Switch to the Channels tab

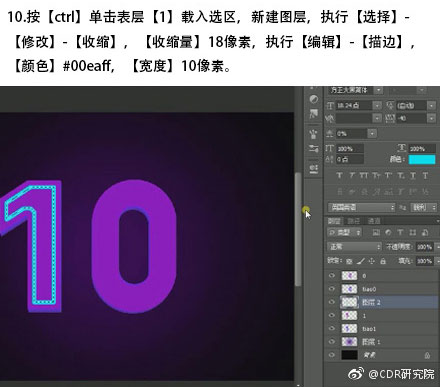tap(374, 221)
